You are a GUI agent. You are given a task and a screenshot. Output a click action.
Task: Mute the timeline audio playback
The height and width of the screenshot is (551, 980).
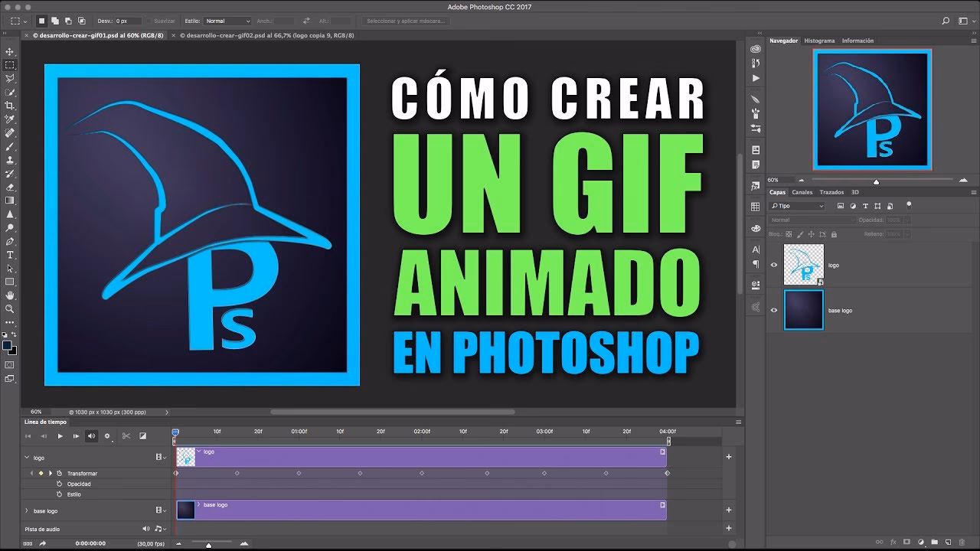point(92,436)
